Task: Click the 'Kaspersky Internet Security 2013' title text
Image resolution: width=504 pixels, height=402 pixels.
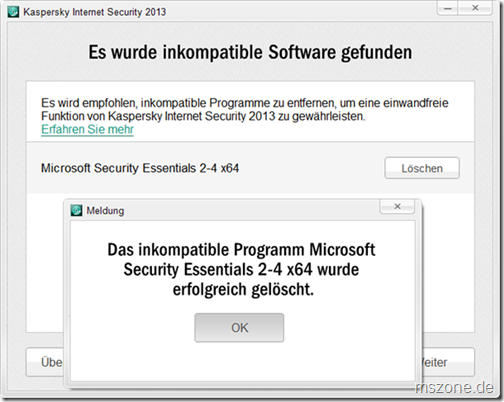Action: [x=95, y=12]
